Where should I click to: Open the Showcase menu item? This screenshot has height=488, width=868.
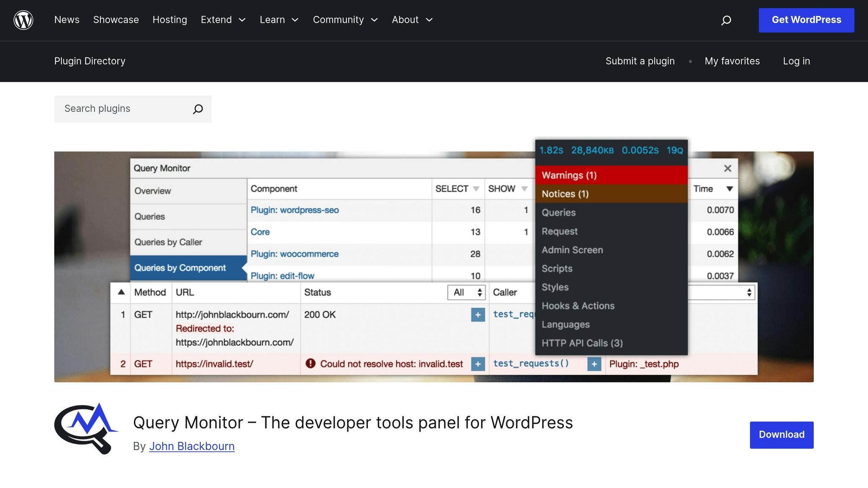coord(116,20)
